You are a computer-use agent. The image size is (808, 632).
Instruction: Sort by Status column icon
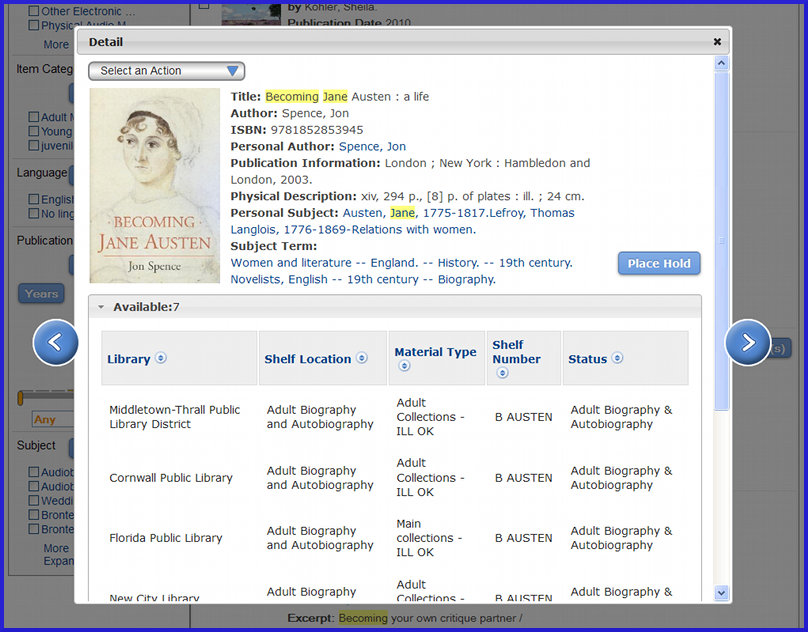(x=617, y=358)
